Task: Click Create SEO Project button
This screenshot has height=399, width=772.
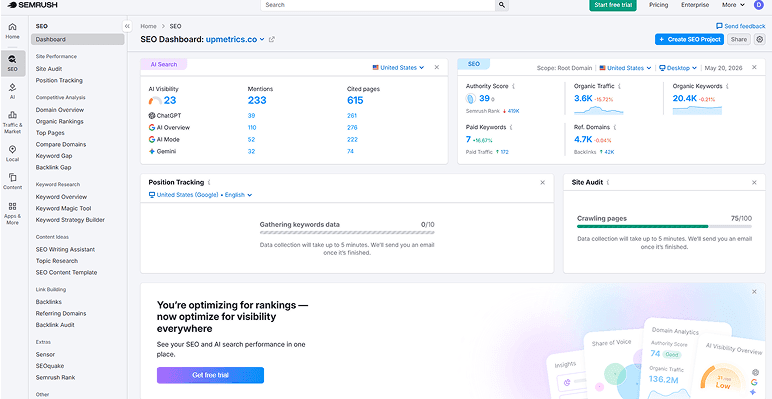Action: click(x=689, y=39)
